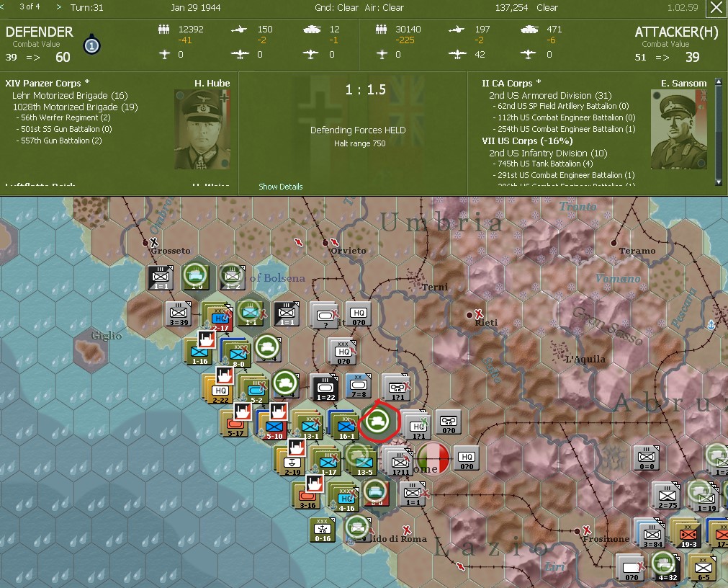Click the defender fortification level 1 badge
Image resolution: width=728 pixels, height=588 pixels.
91,45
